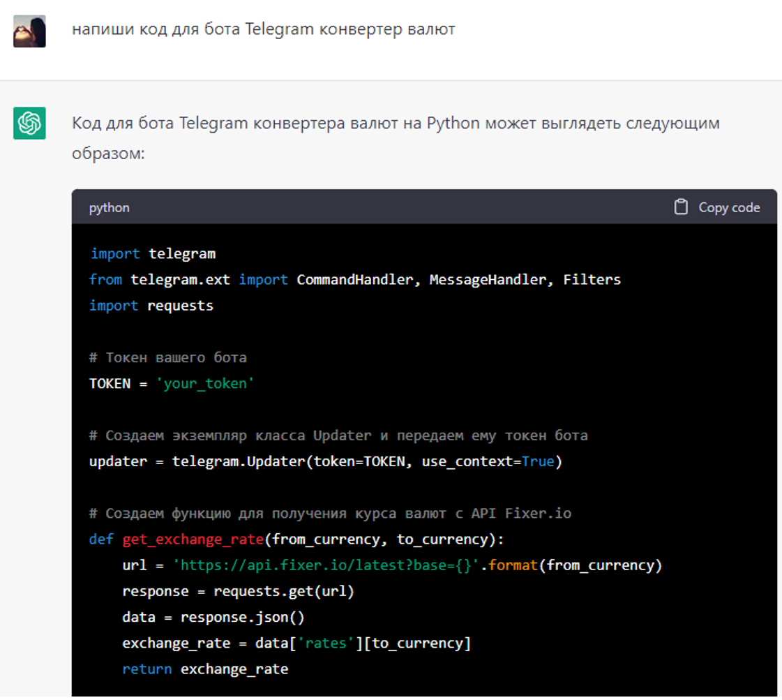Click the 'your_token' string value

[x=205, y=383]
